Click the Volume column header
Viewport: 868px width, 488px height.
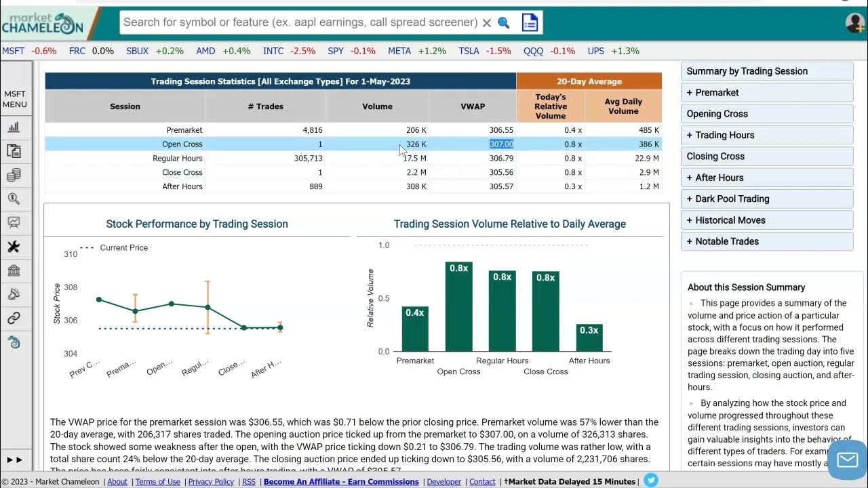click(377, 106)
